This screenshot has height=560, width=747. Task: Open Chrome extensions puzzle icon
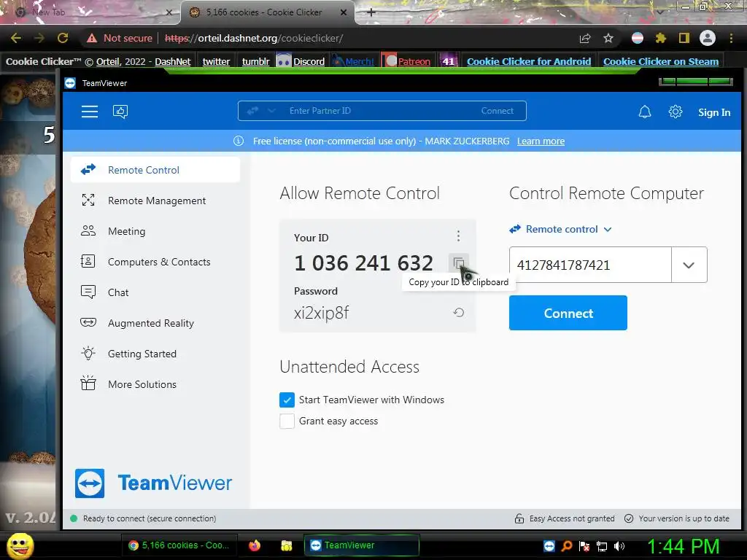[x=661, y=38]
